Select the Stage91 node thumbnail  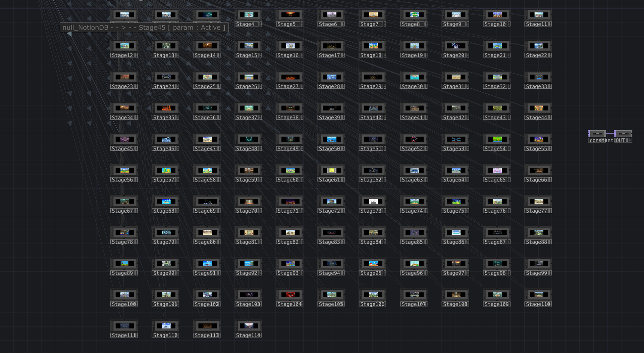point(207,264)
